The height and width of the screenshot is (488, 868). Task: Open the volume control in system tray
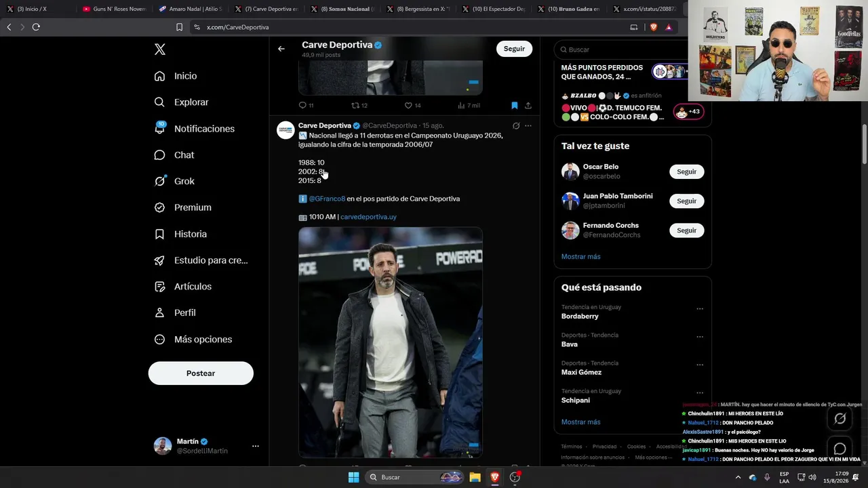coord(812,477)
